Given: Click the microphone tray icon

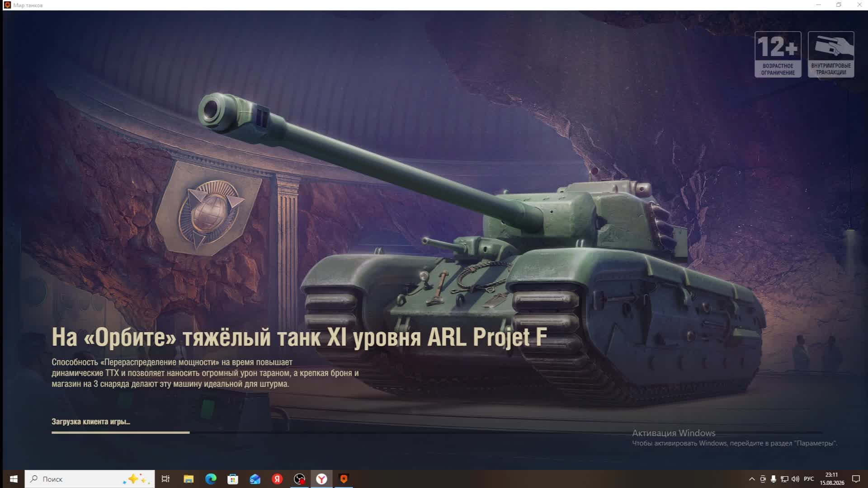Looking at the screenshot, I should coord(774,479).
